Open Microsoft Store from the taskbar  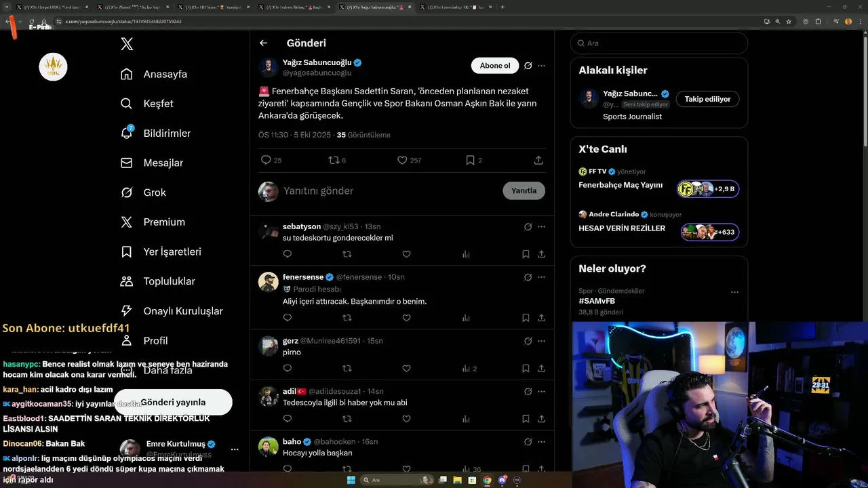click(x=473, y=480)
